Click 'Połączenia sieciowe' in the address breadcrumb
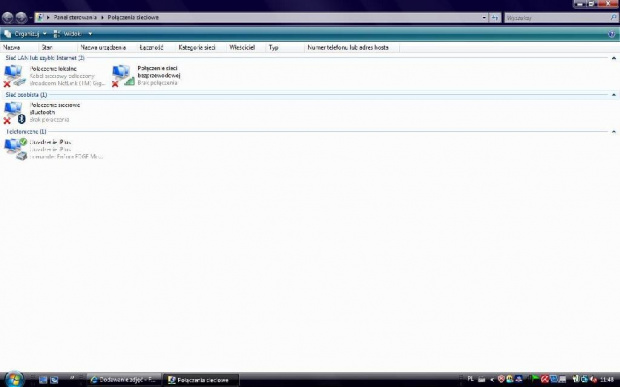Screen dimensions: 620x387 coord(133,17)
